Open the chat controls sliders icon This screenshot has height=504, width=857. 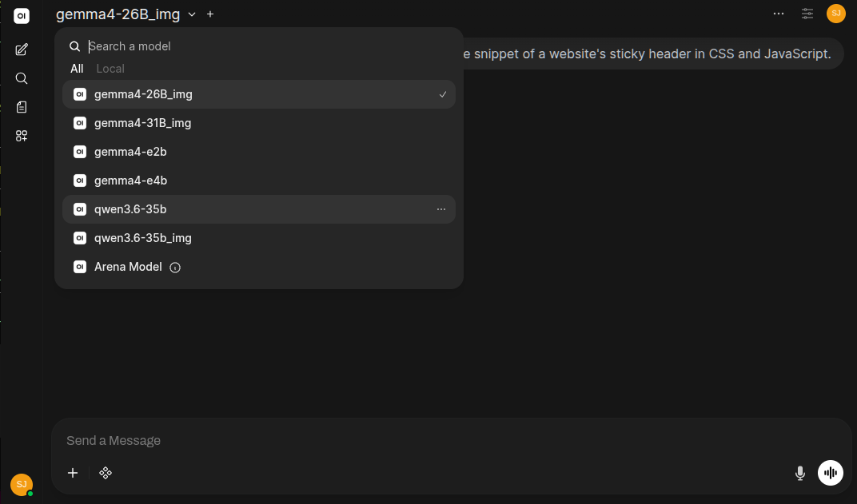pyautogui.click(x=807, y=14)
